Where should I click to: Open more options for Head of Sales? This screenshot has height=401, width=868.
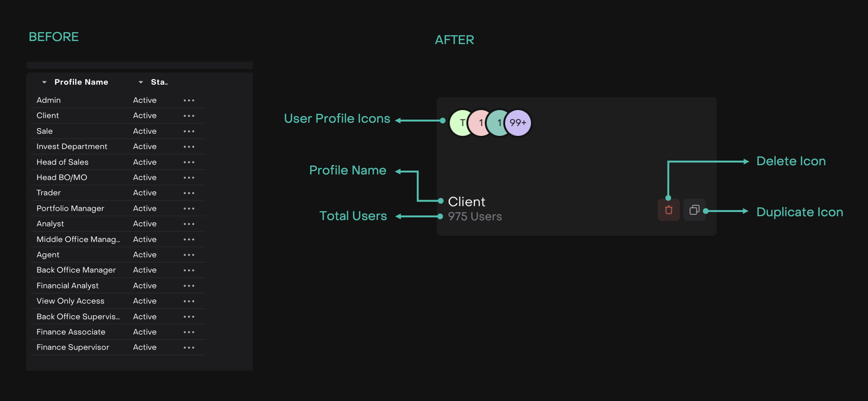pyautogui.click(x=189, y=162)
